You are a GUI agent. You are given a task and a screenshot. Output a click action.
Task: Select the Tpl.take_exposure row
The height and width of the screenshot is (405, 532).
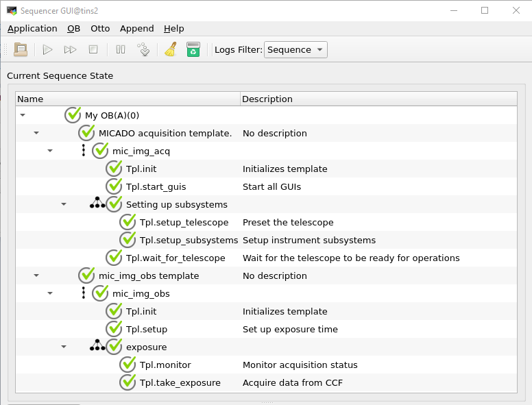(180, 382)
